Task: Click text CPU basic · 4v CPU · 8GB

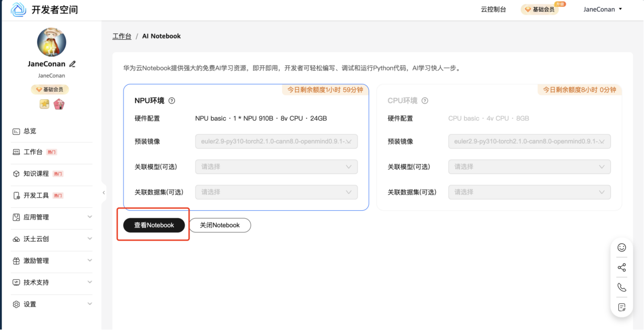Action: point(489,118)
